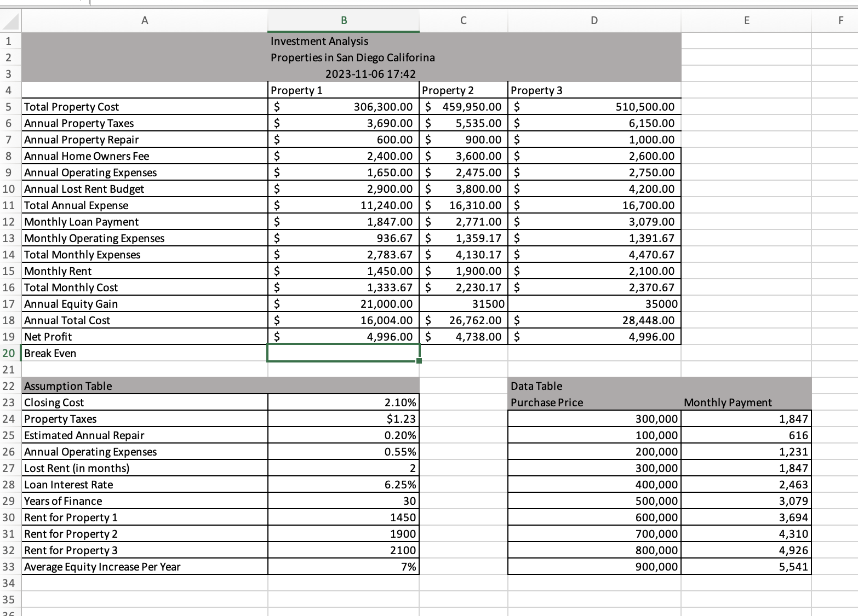Click the 4,738.00 net profit cell
This screenshot has width=858, height=616.
tap(464, 337)
